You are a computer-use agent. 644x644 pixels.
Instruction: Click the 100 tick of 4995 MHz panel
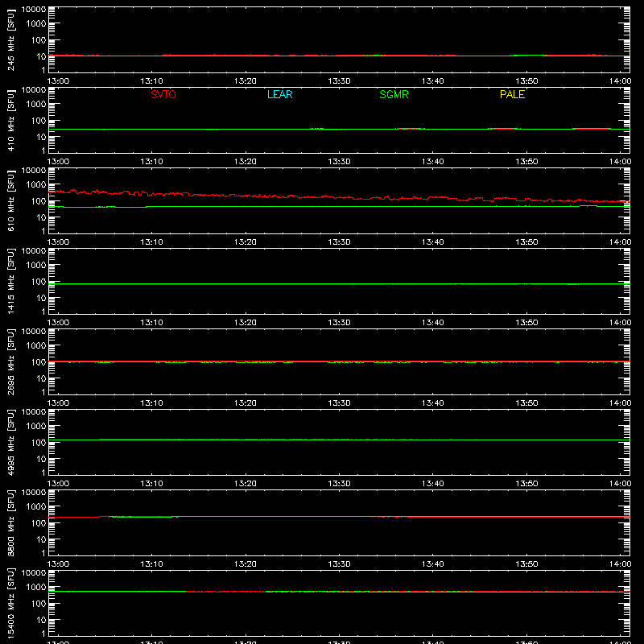point(39,443)
